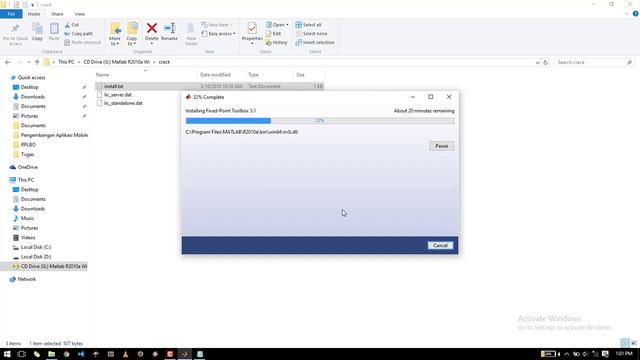This screenshot has width=640, height=360.
Task: Collapse the ribbon with the chevron
Action: pyautogui.click(x=627, y=13)
